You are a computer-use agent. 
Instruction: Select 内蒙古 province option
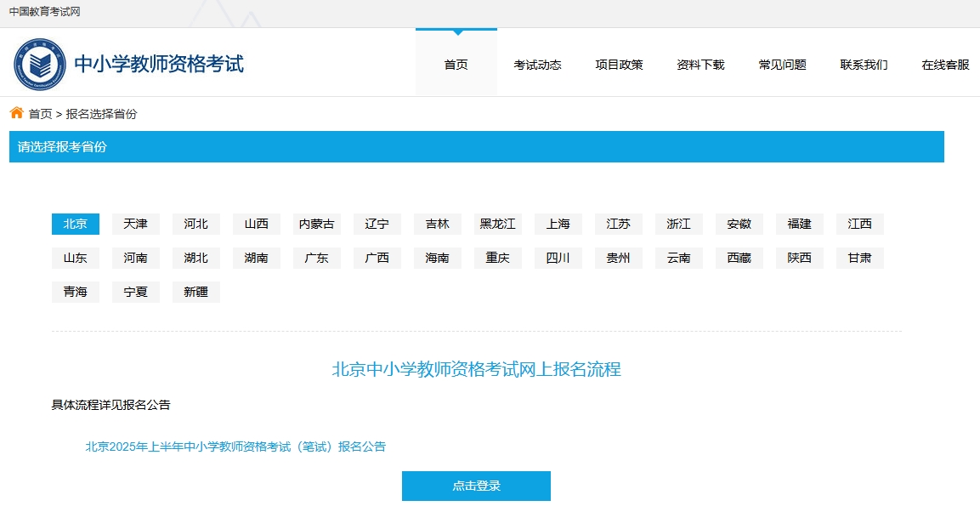(x=317, y=225)
